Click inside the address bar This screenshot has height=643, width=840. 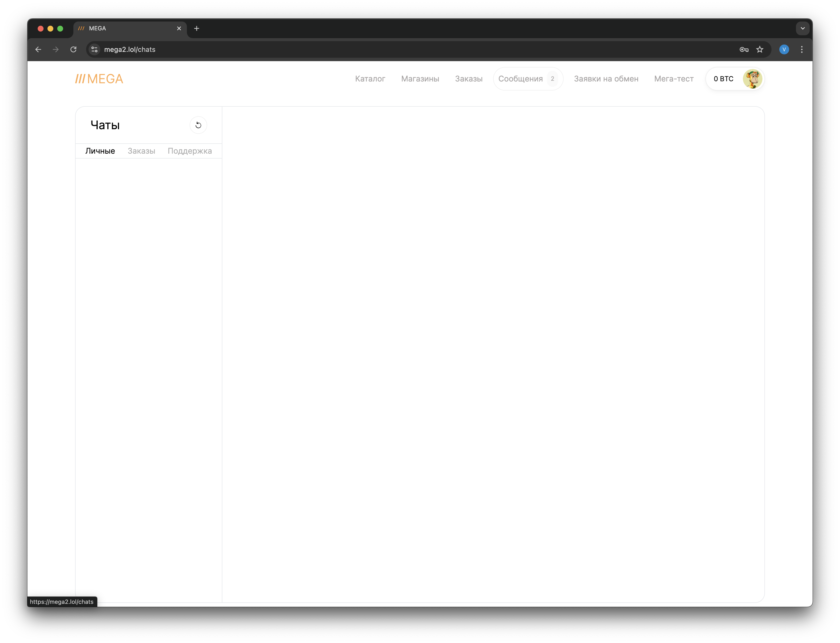point(268,49)
